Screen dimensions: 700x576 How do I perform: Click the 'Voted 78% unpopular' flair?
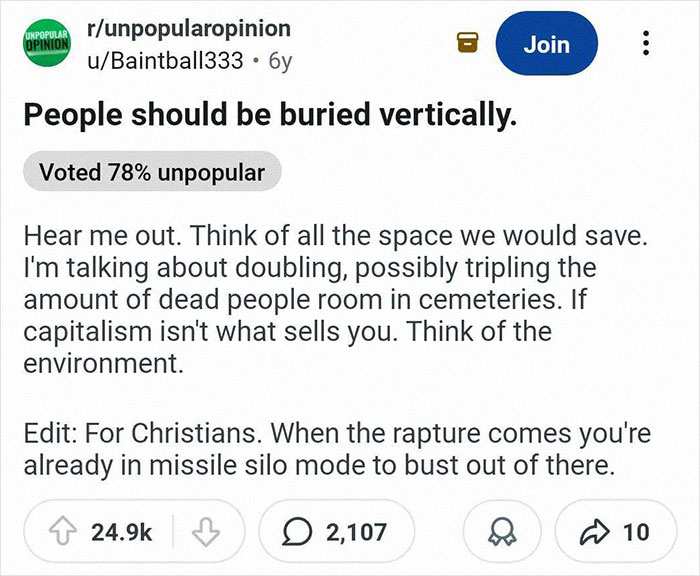click(x=152, y=172)
